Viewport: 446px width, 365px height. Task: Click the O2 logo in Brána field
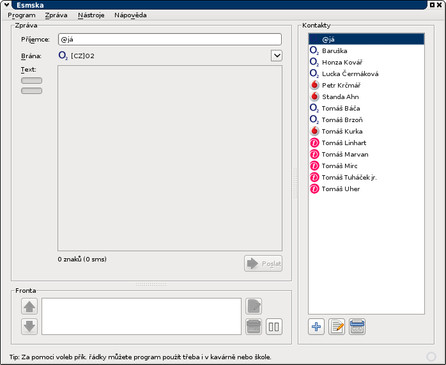coord(63,55)
